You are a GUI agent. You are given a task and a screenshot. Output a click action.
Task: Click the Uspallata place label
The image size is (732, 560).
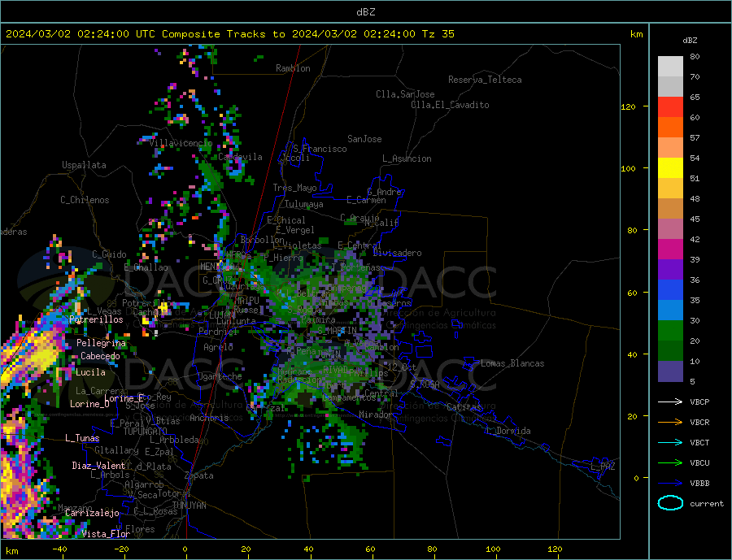[84, 165]
